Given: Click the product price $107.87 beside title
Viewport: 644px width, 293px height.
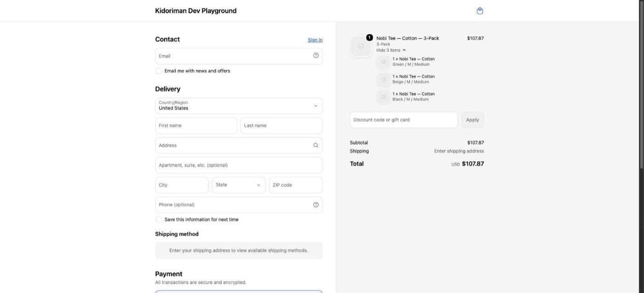Looking at the screenshot, I should click(x=475, y=38).
